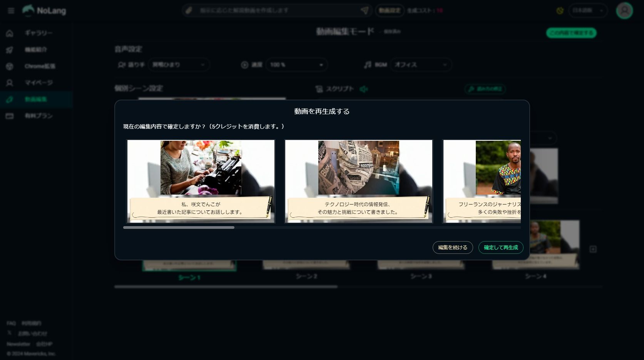The width and height of the screenshot is (644, 360).
Task: Click the document icon beside スクリプト
Action: 318,89
